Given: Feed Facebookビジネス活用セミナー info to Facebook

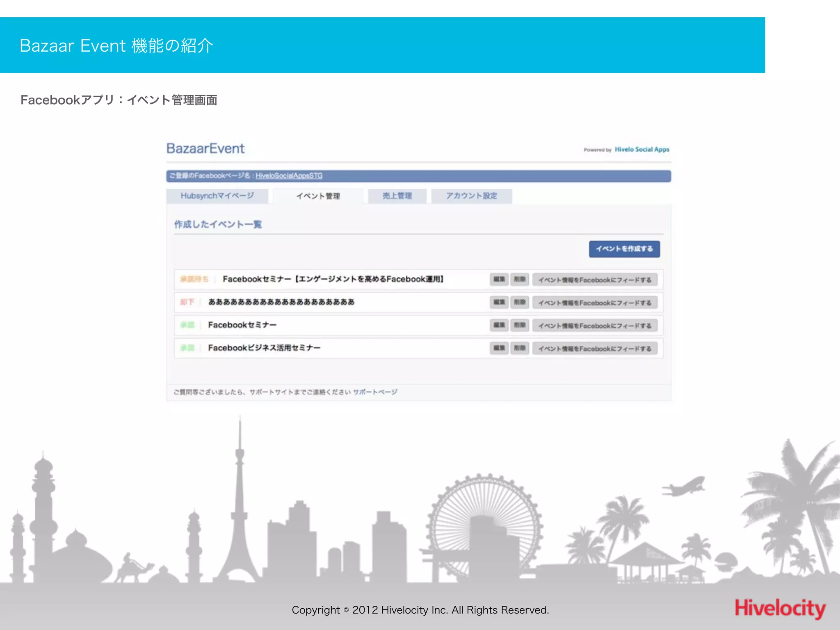Looking at the screenshot, I should click(x=595, y=349).
